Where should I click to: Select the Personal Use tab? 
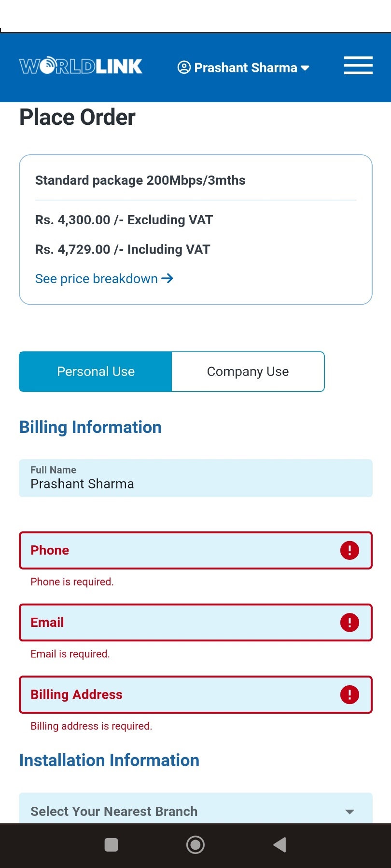point(95,371)
